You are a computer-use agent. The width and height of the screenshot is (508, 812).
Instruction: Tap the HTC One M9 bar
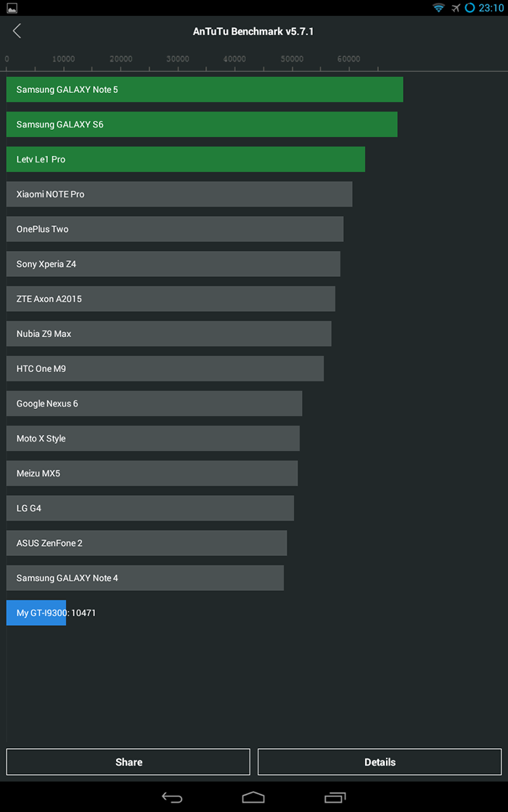coord(165,369)
